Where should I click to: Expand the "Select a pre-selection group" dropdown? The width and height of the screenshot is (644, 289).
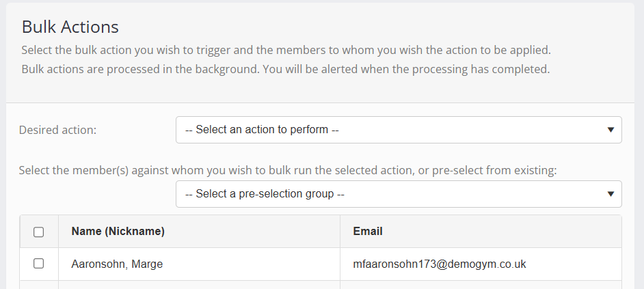pyautogui.click(x=398, y=194)
